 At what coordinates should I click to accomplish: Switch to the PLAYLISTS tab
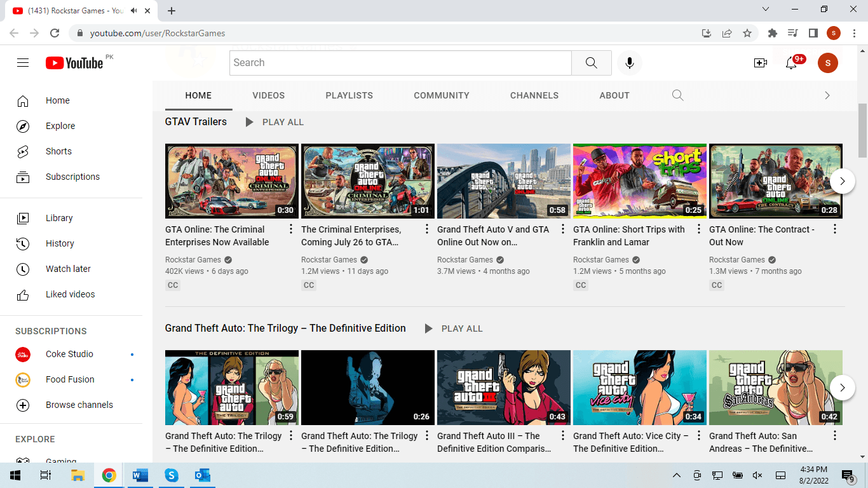(349, 95)
